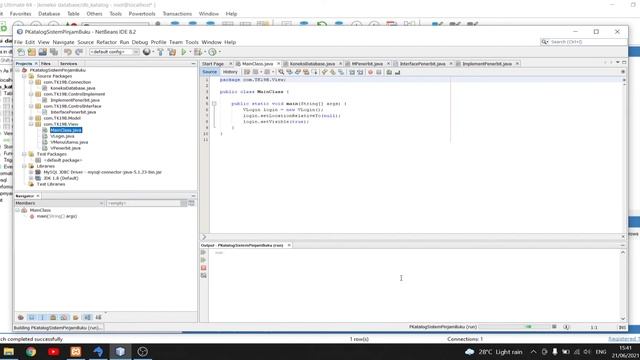Viewport: 640px width, 360px height.
Task: Click Re-run with different parameters in Output
Action: point(203,260)
